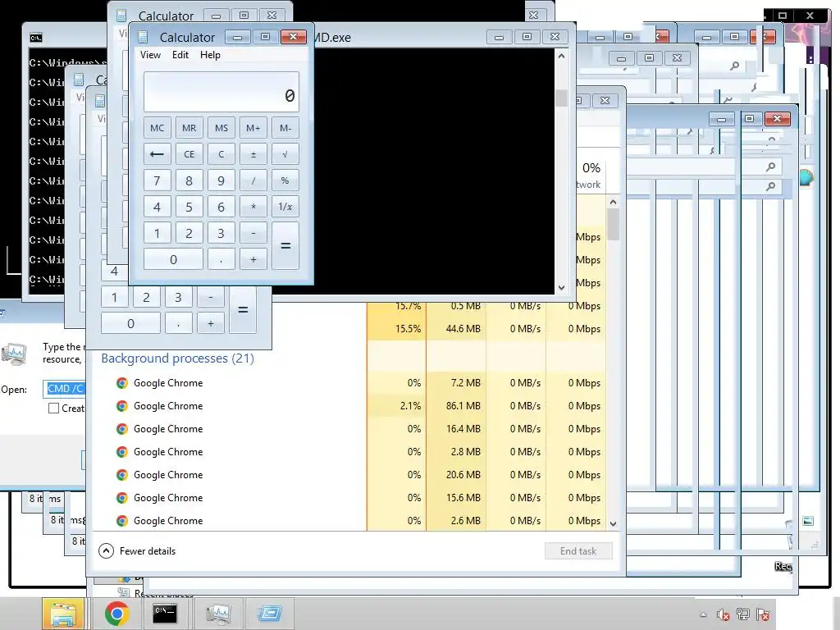Click the 15.6 MB memory cell in Task Manager

(456, 498)
